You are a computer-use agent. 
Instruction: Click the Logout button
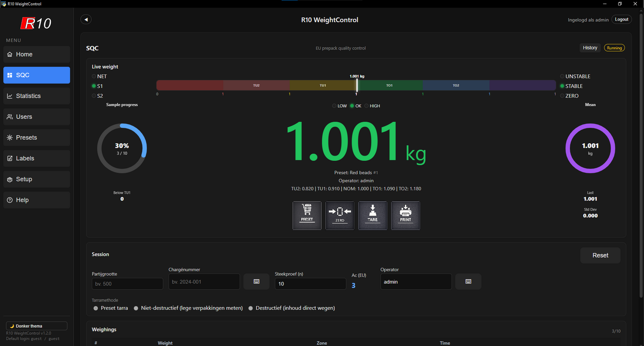621,20
